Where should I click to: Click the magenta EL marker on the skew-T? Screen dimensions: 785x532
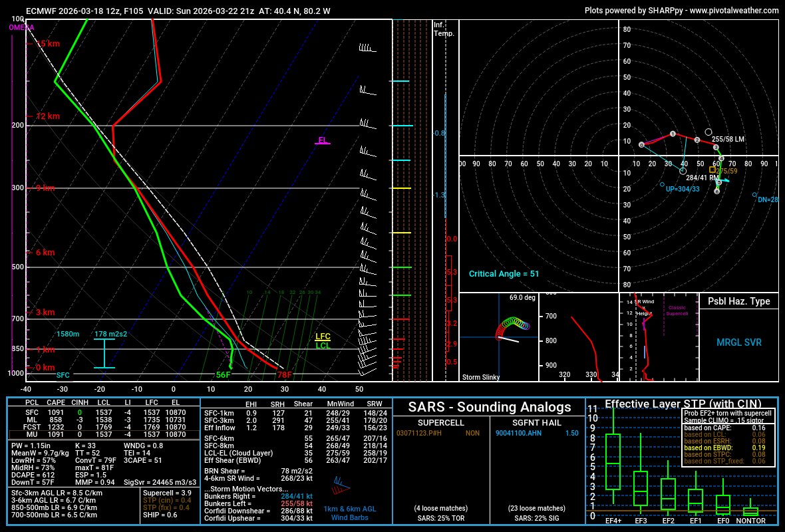pos(323,140)
